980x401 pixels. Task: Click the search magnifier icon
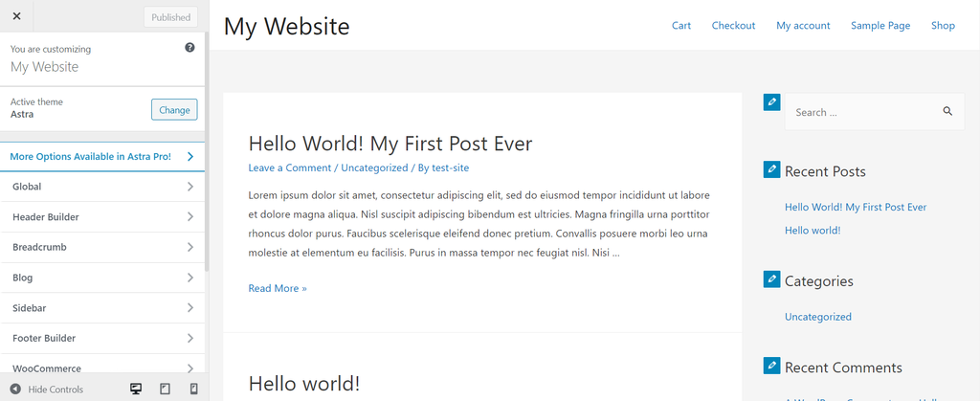click(947, 112)
